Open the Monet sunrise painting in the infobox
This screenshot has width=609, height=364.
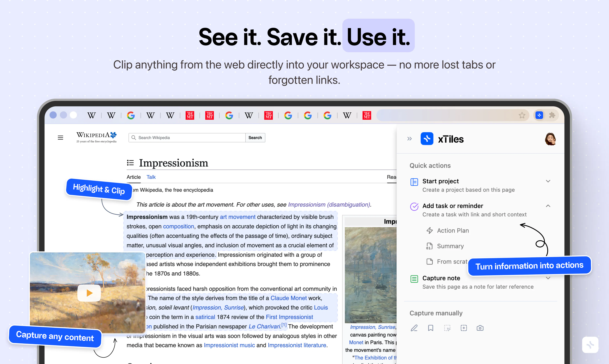(x=371, y=275)
